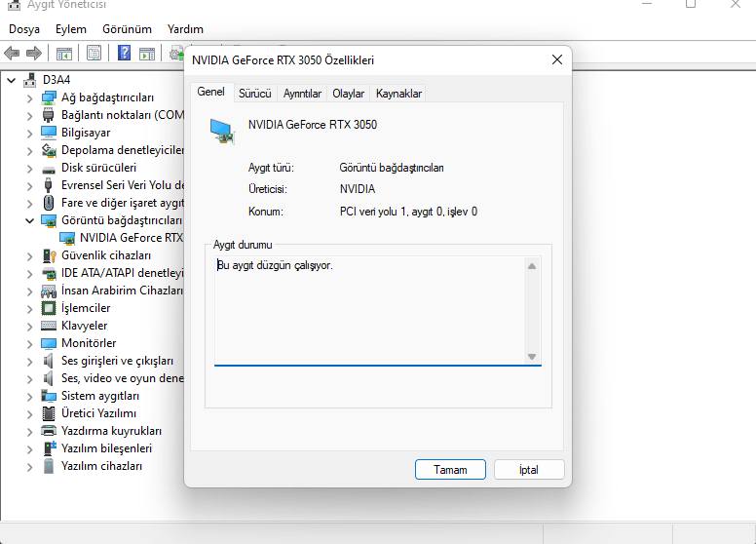Screen dimensions: 756x544
Task: Switch to the Olaylar tab
Action: 348,94
